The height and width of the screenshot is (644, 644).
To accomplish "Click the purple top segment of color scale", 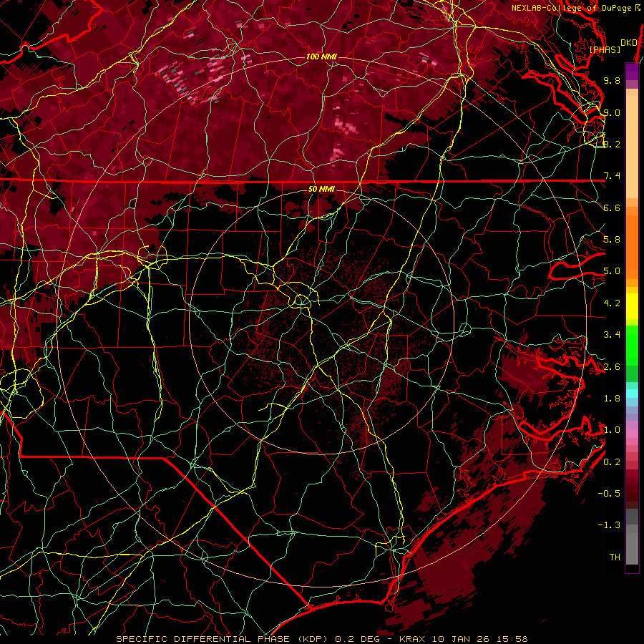I will (632, 72).
